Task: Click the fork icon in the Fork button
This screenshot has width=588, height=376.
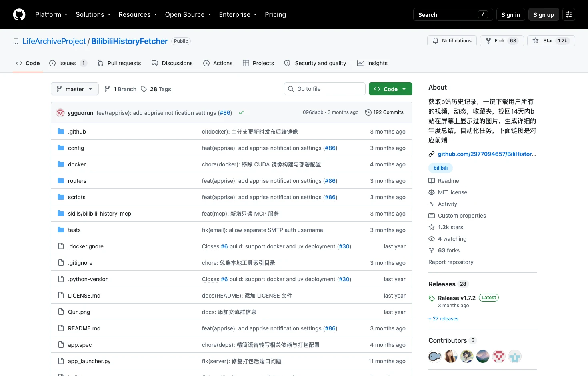Action: click(x=488, y=41)
